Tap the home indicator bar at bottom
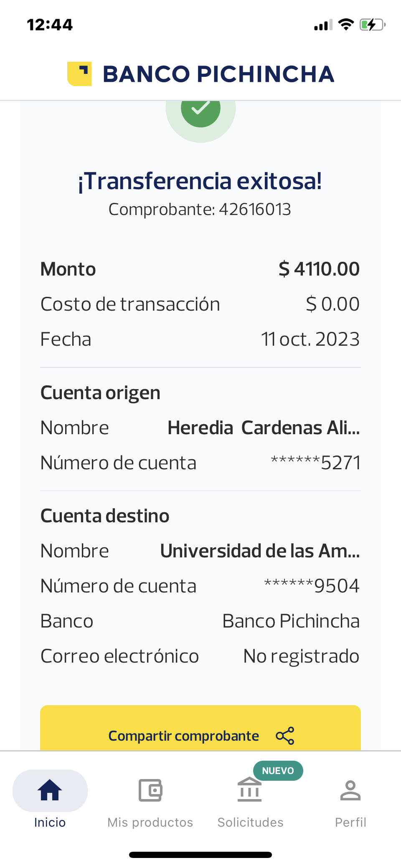Screen dimensions: 401x868 (x=200, y=855)
